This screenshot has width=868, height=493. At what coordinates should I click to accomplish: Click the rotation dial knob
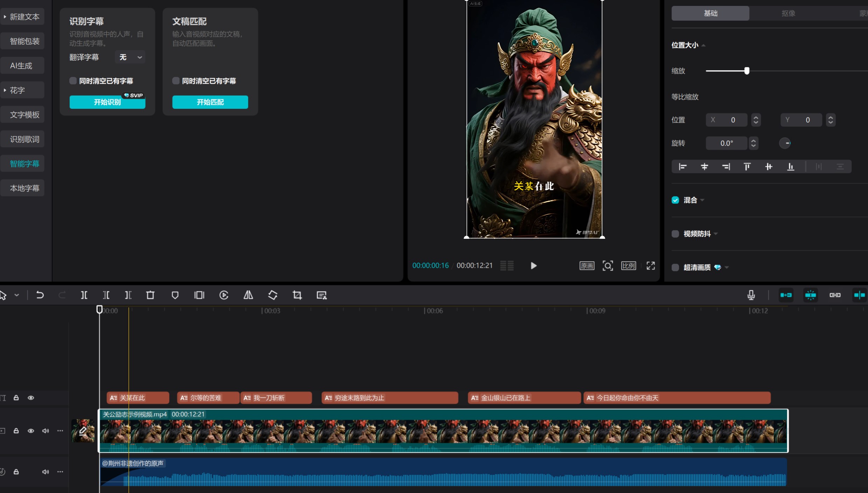pyautogui.click(x=785, y=143)
